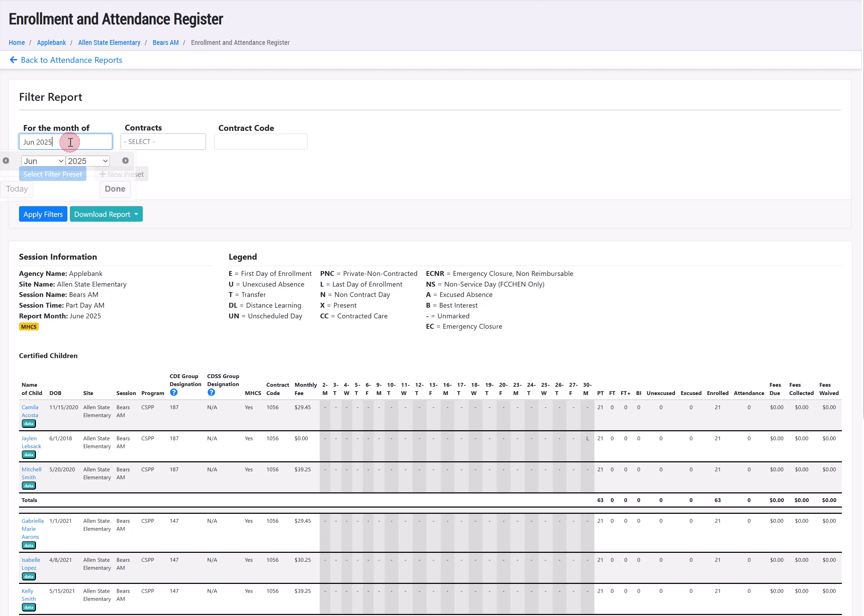864x616 pixels.
Task: Open the year dropdown showing 2025
Action: coord(88,161)
